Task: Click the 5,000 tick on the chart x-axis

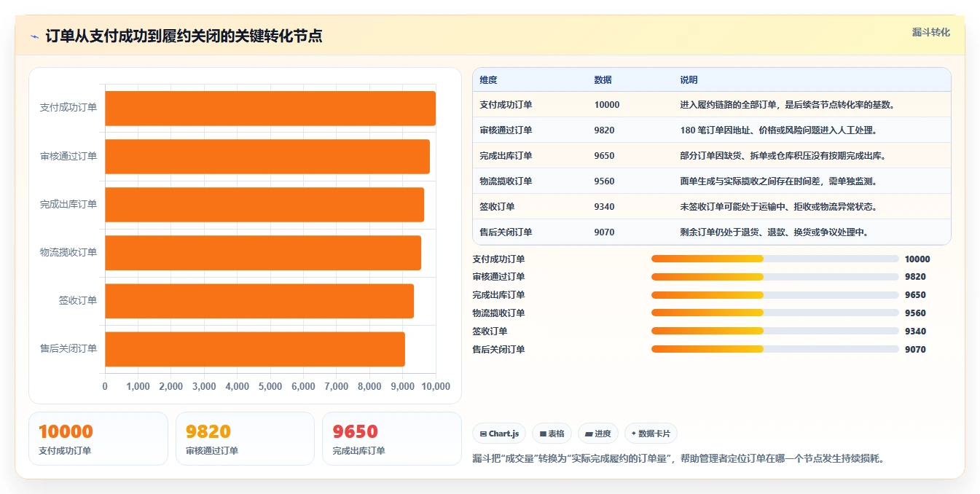Action: (x=270, y=387)
